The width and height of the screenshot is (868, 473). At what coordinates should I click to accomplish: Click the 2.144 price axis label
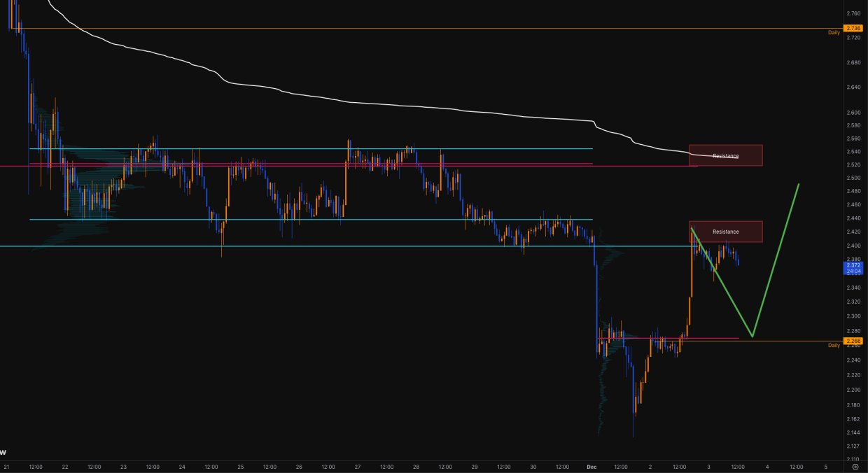(853, 432)
